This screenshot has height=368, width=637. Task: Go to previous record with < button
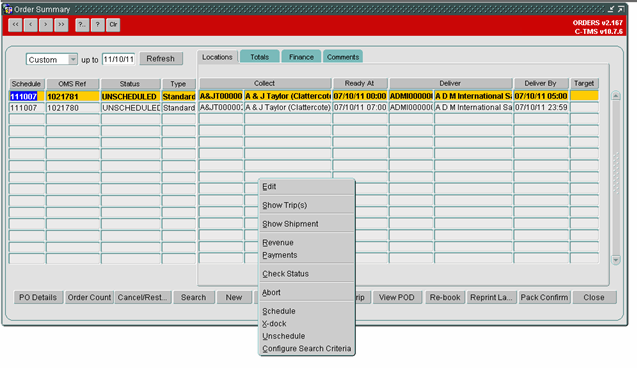pyautogui.click(x=30, y=25)
